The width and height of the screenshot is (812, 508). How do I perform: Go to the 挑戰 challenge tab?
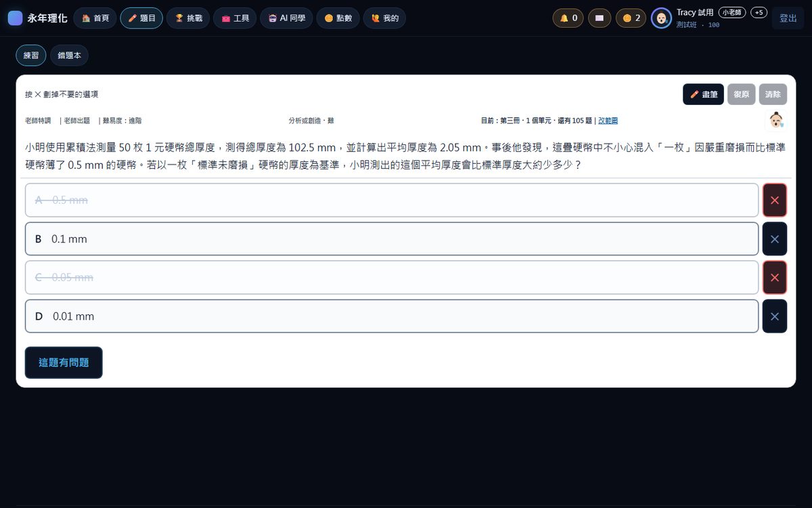[x=188, y=18]
